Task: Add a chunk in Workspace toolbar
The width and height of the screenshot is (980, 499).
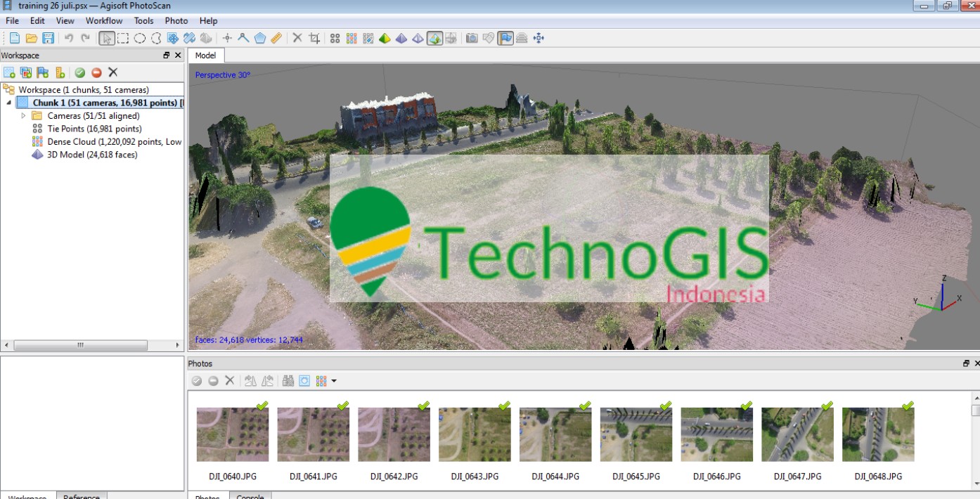Action: coord(9,72)
